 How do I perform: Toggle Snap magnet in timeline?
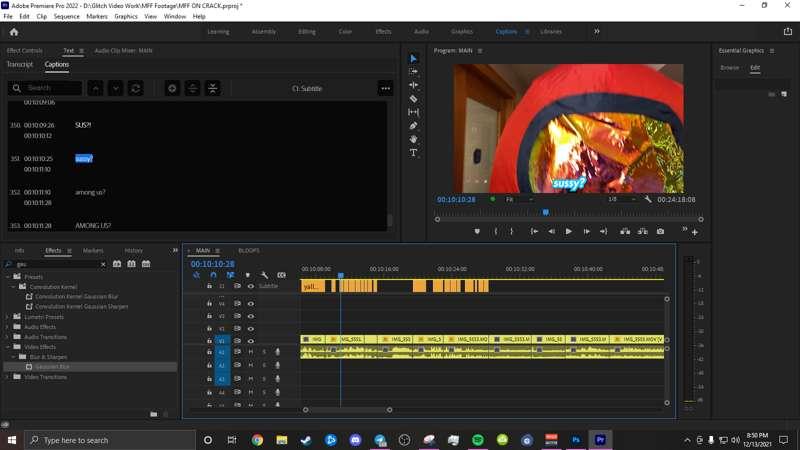[x=213, y=275]
